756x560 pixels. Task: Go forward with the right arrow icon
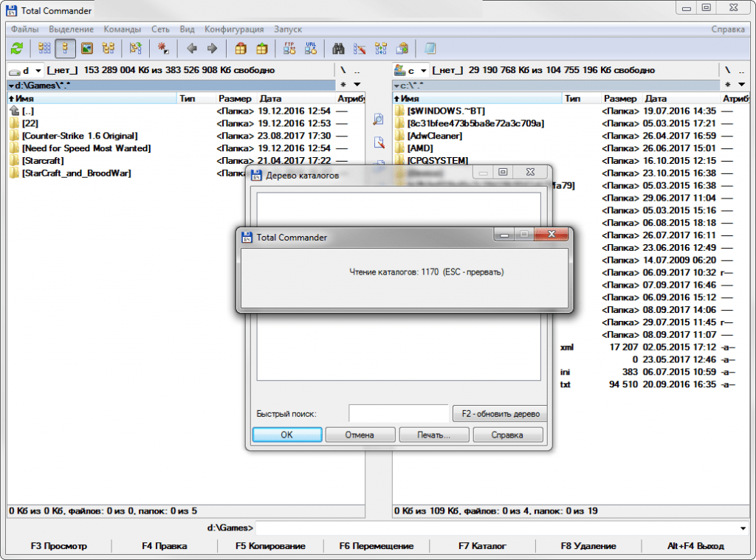[x=212, y=48]
